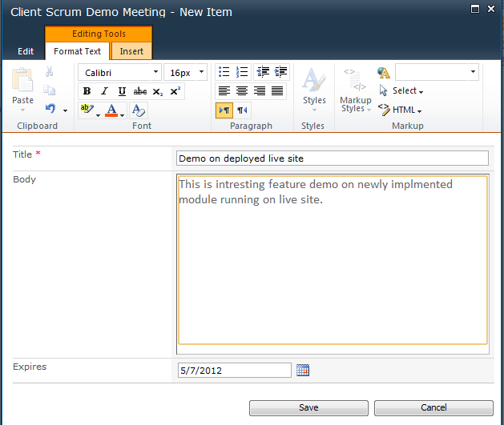Click the Copy icon
504x425 pixels.
pos(49,90)
